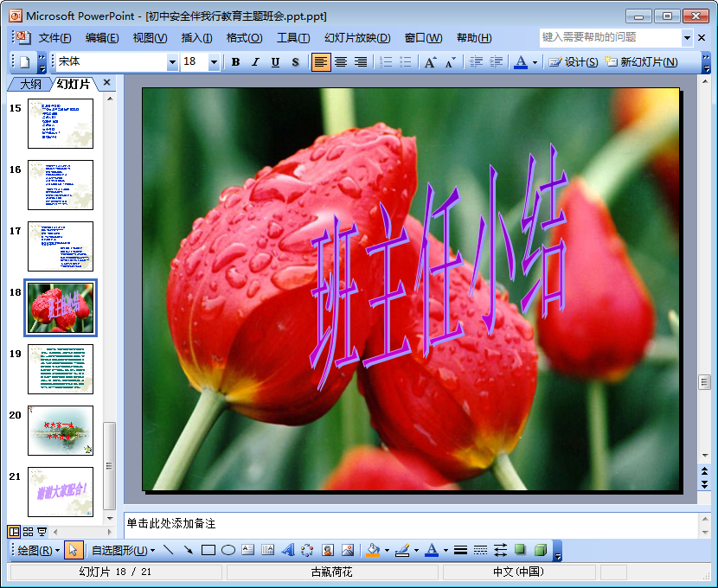718x588 pixels.
Task: Open the 自选图形 AutoShapes menu
Action: [x=123, y=551]
